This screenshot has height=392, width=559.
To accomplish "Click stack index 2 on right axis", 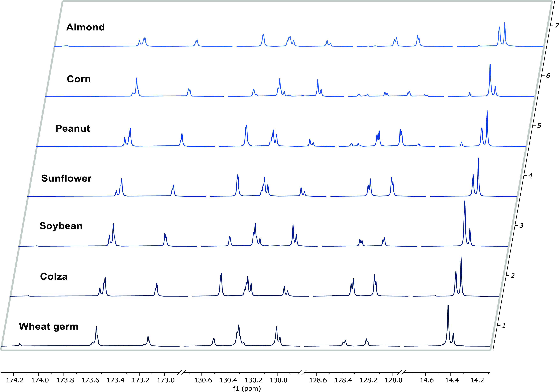I will (x=513, y=276).
